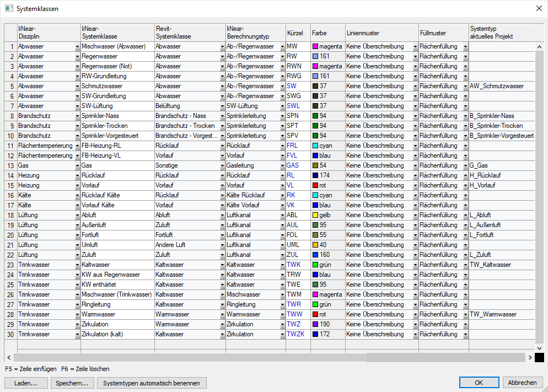The height and width of the screenshot is (392, 548).
Task: Click the Systemklasse cell 'KW enthärtet'
Action: coord(117,284)
